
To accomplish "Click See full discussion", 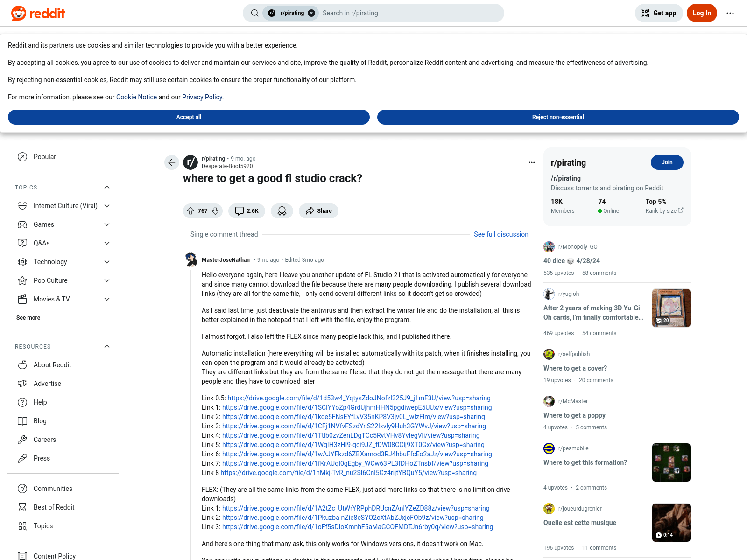I will click(501, 234).
